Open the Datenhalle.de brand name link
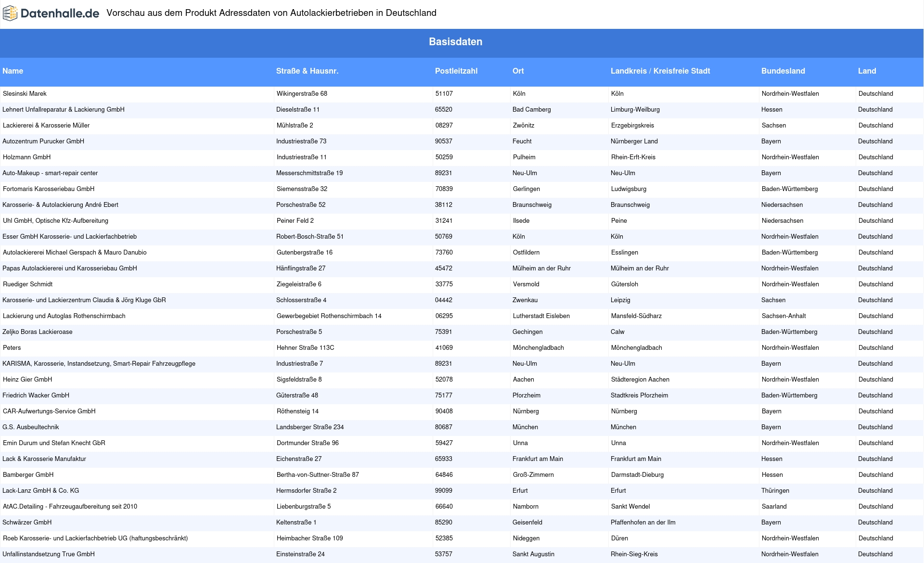This screenshot has width=924, height=563. 60,13
